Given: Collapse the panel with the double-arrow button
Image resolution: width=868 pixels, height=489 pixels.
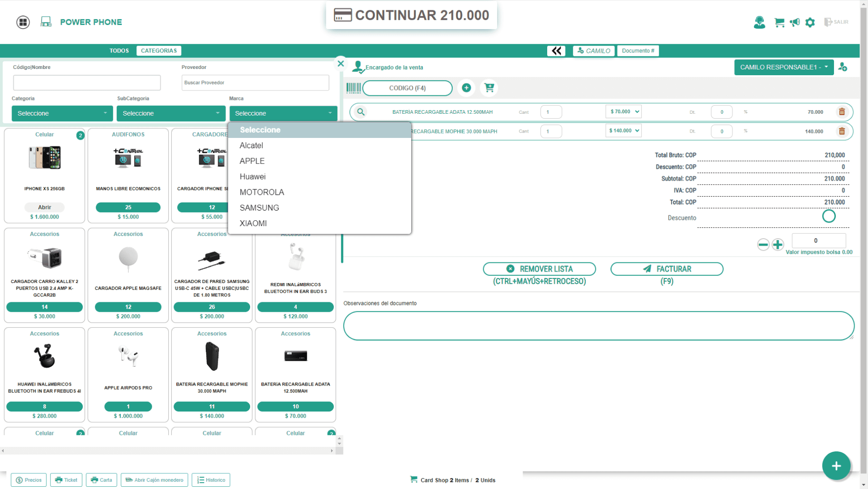Looking at the screenshot, I should [x=556, y=51].
